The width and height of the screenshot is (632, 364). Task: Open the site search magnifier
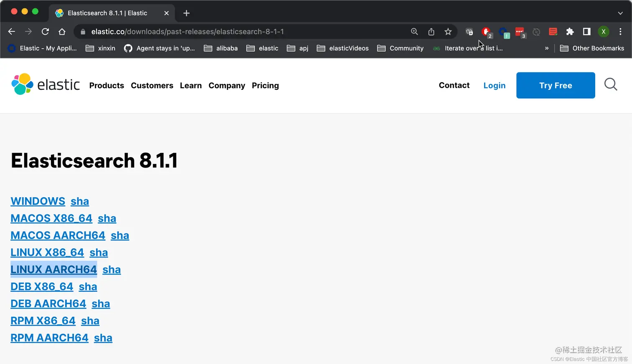pyautogui.click(x=611, y=84)
